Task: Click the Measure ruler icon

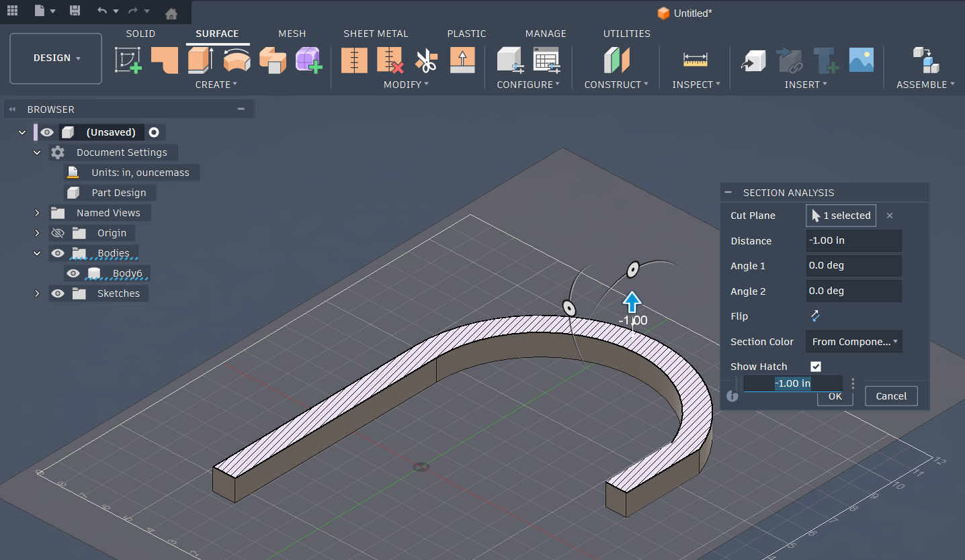Action: point(696,60)
